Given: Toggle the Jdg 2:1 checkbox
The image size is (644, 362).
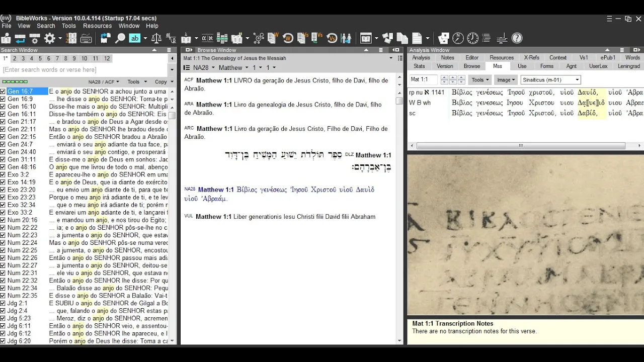Looking at the screenshot, I should tap(3, 303).
